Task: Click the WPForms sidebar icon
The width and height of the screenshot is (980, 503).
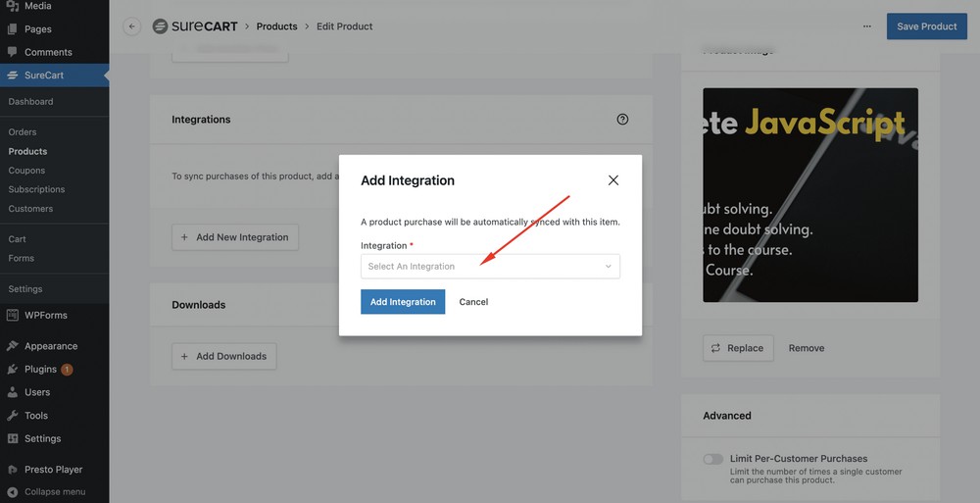Action: (x=13, y=316)
